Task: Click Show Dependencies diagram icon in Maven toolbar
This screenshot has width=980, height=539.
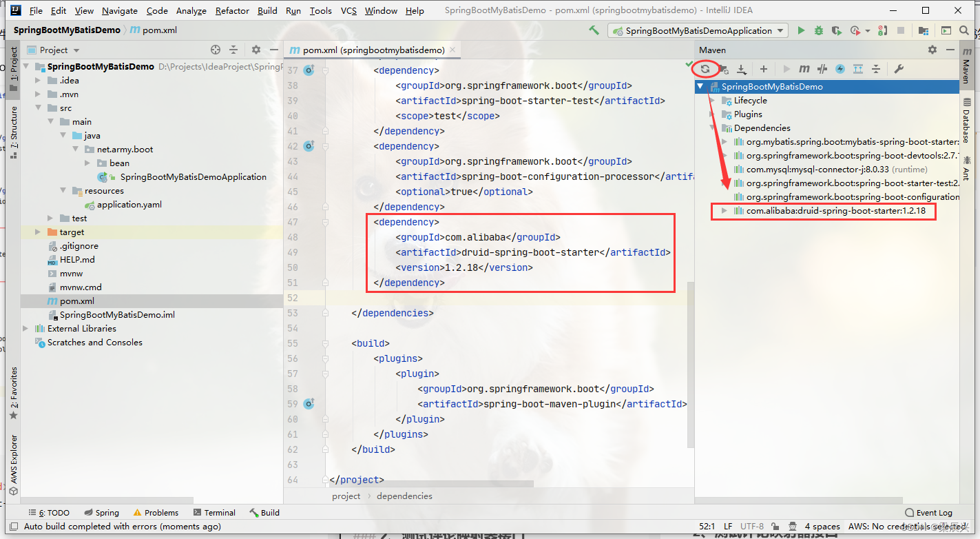Action: click(858, 69)
